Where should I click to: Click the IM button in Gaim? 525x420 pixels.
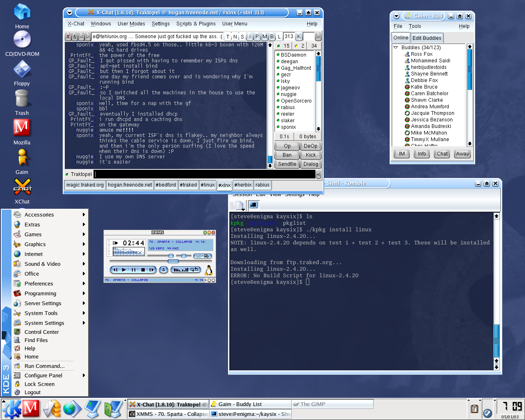[x=402, y=154]
